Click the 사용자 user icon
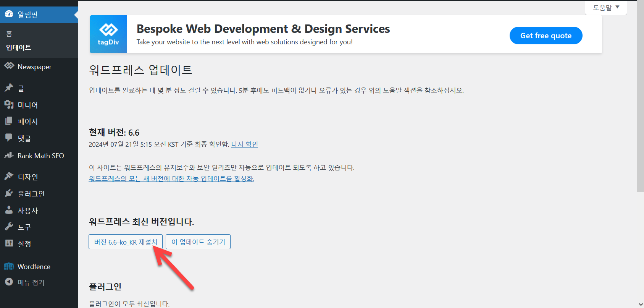The width and height of the screenshot is (644, 308). pos(9,210)
